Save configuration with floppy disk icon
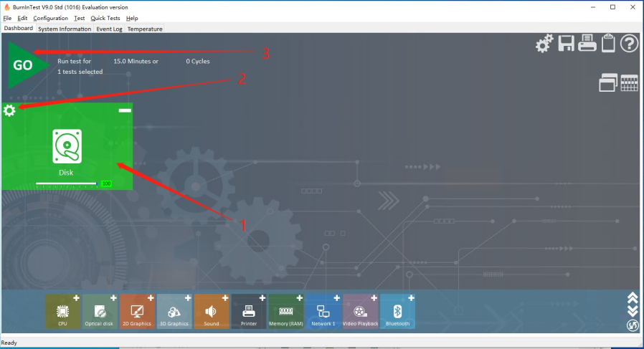644x349 pixels. (566, 43)
